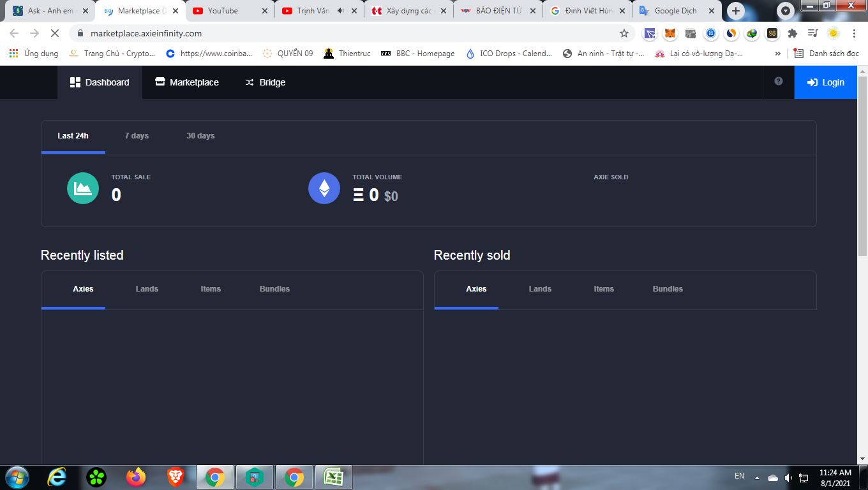The height and width of the screenshot is (490, 868).
Task: Click the Recently sold heading
Action: point(472,255)
